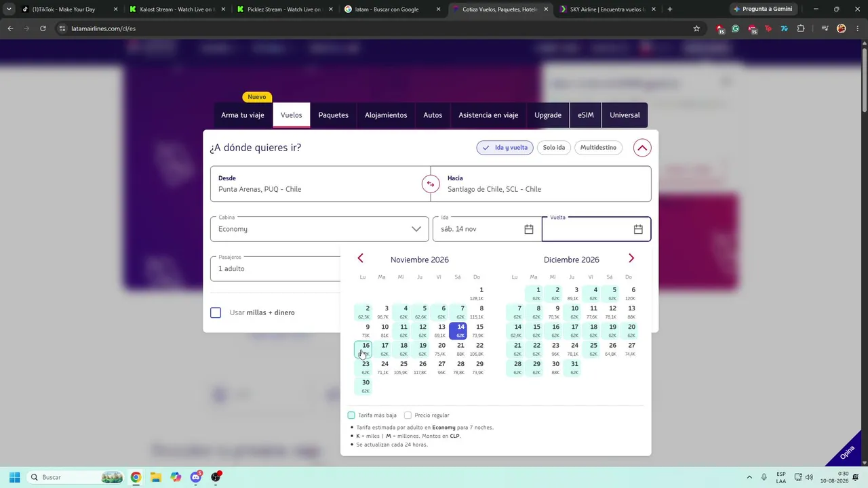Switch to Alojamientos tab
Screen dimensions: 868x488
tap(386, 115)
